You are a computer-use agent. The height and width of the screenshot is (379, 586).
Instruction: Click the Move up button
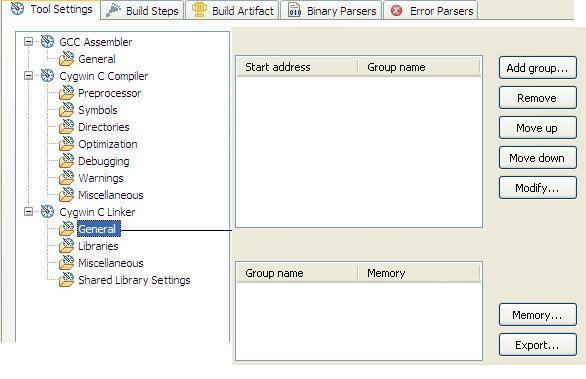click(x=537, y=127)
